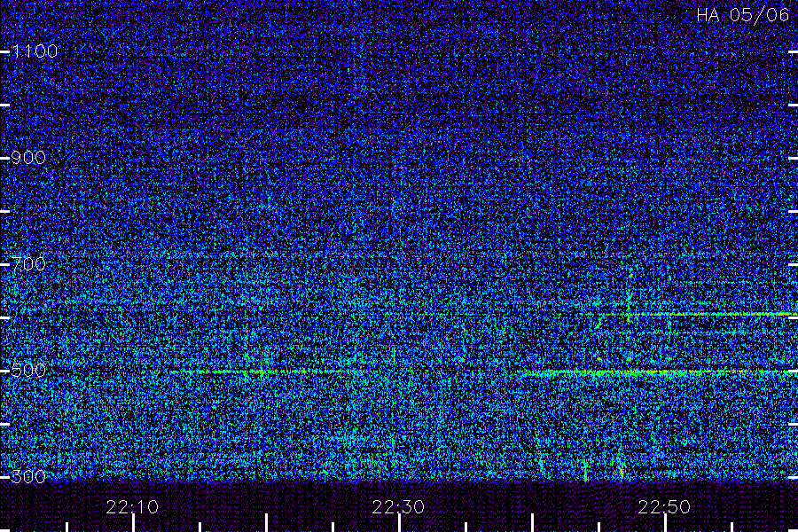Click the 900 frequency axis label
The width and height of the screenshot is (798, 532).
click(x=28, y=157)
